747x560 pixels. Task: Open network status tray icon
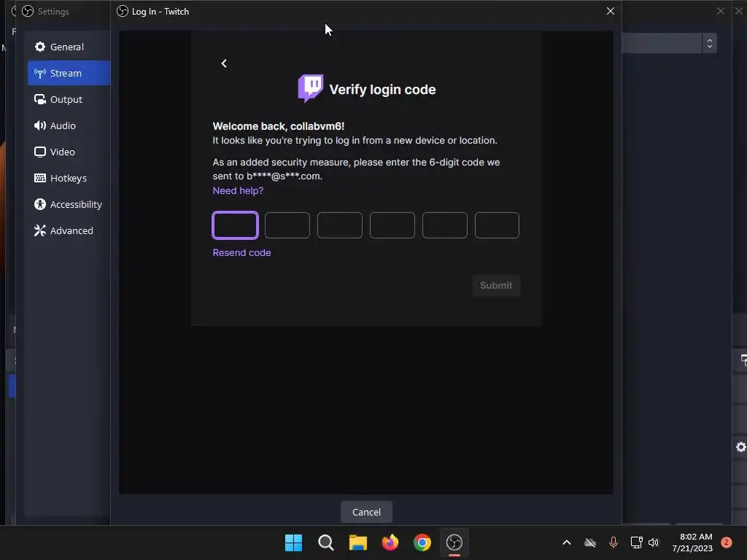pos(636,542)
